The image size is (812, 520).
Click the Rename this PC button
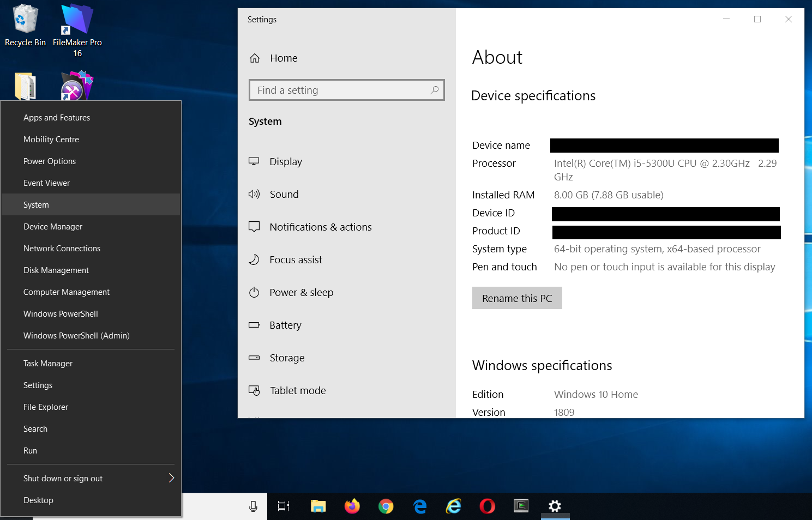click(517, 298)
